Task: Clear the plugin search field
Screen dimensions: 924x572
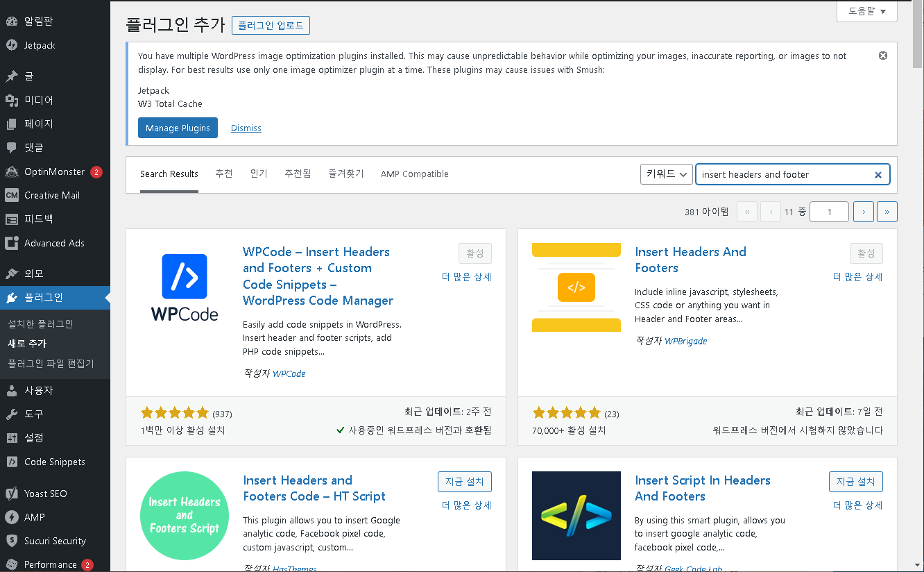Action: [878, 175]
